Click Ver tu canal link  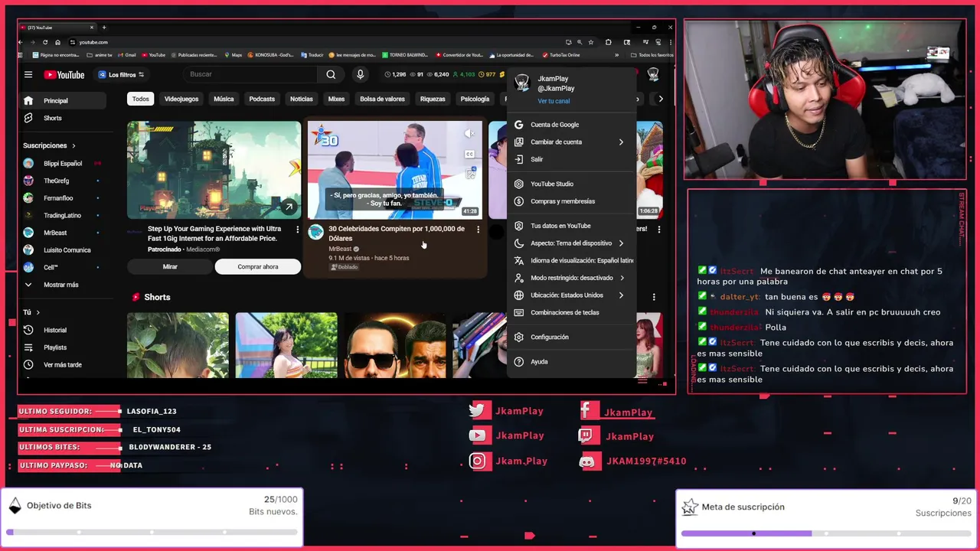coord(554,101)
